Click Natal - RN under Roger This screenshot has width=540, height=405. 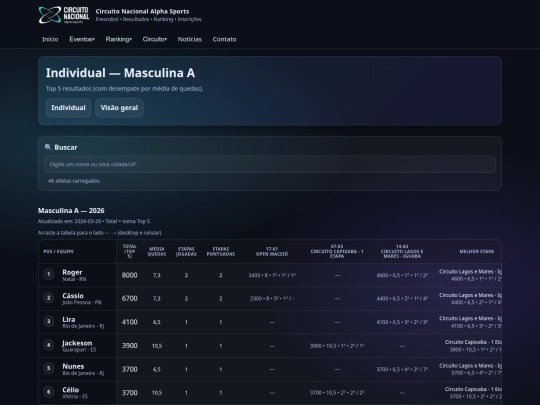tap(74, 279)
